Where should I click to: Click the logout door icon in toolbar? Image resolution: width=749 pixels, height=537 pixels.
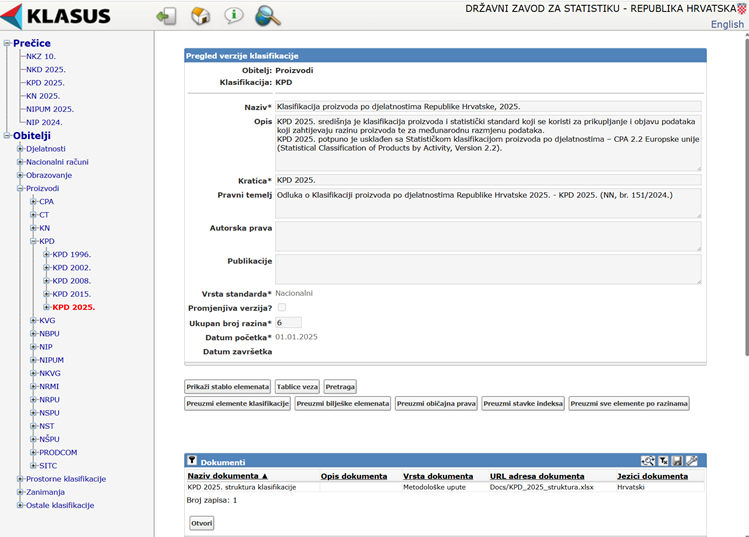[x=166, y=16]
